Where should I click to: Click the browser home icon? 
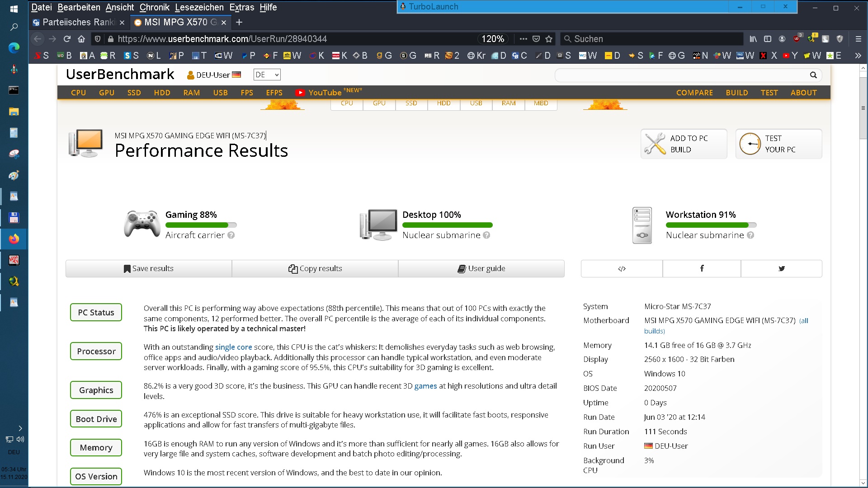[81, 39]
